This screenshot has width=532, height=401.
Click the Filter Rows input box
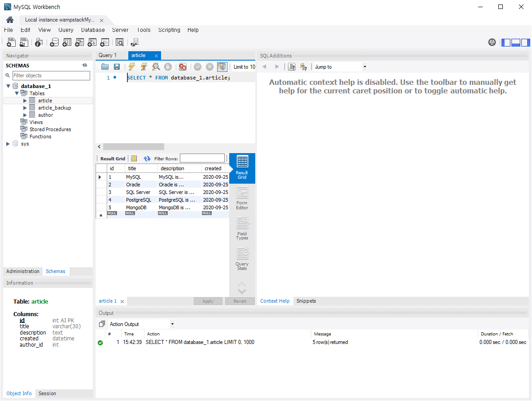point(202,158)
